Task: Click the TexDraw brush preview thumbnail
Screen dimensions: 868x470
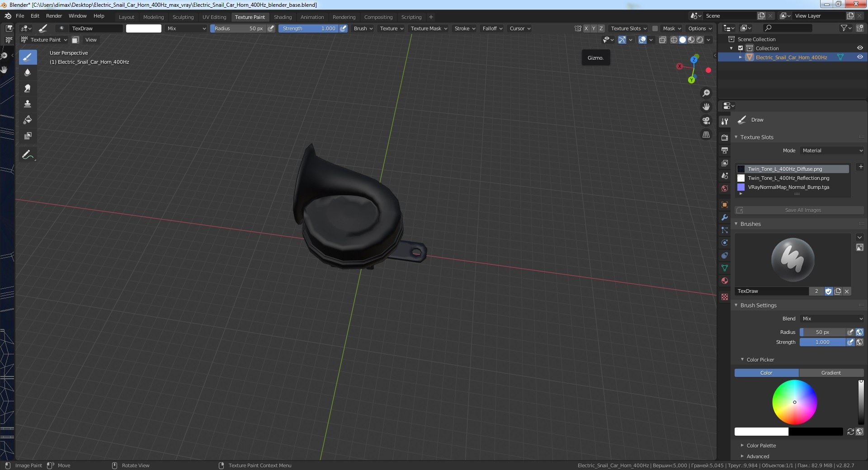Action: pos(793,260)
